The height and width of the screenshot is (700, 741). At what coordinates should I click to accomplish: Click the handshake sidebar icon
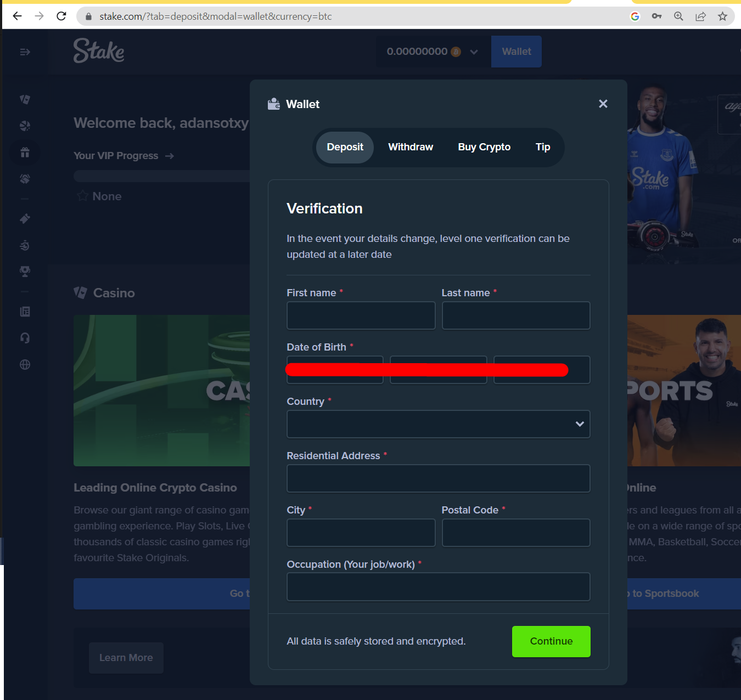(25, 179)
